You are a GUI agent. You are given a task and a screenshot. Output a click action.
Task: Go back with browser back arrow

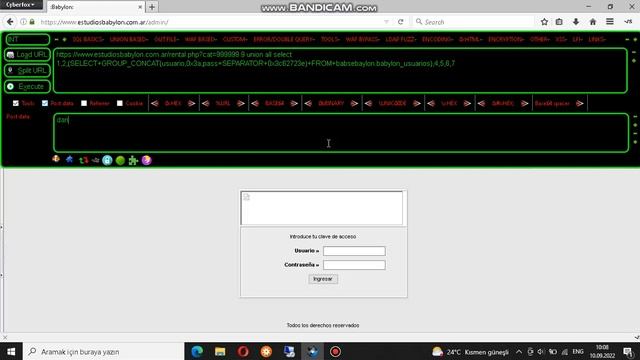(10, 22)
